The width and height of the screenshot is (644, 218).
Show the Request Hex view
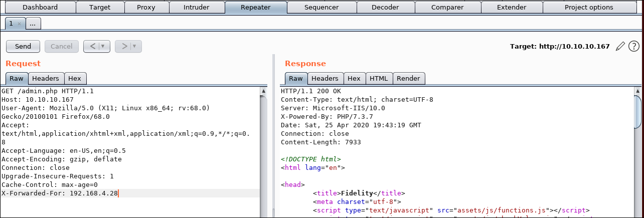75,78
